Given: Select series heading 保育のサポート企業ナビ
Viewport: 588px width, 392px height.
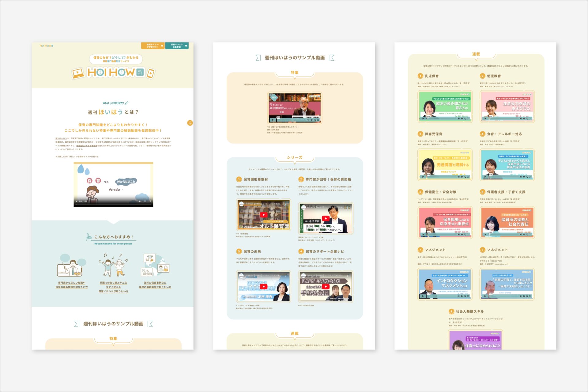Looking at the screenshot, I should point(325,251).
